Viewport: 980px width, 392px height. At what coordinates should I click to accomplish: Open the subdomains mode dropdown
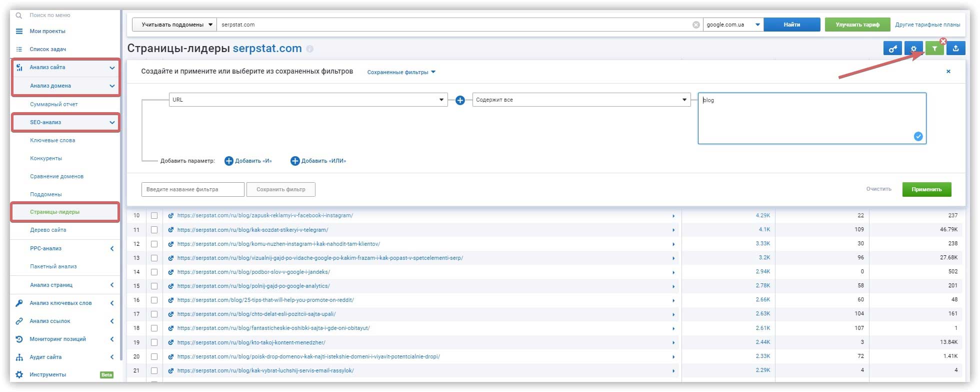[174, 25]
